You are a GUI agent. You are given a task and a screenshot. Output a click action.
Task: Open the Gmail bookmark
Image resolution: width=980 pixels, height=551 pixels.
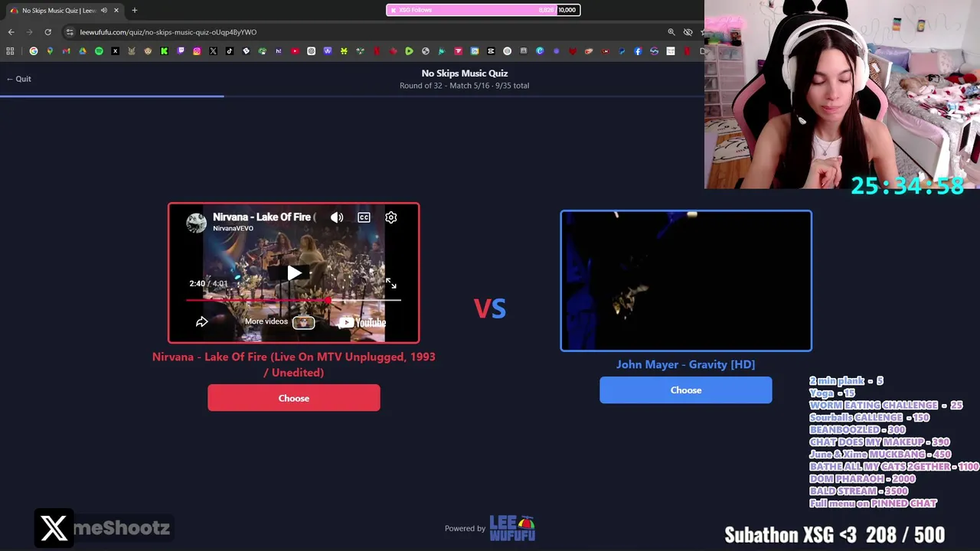[66, 51]
